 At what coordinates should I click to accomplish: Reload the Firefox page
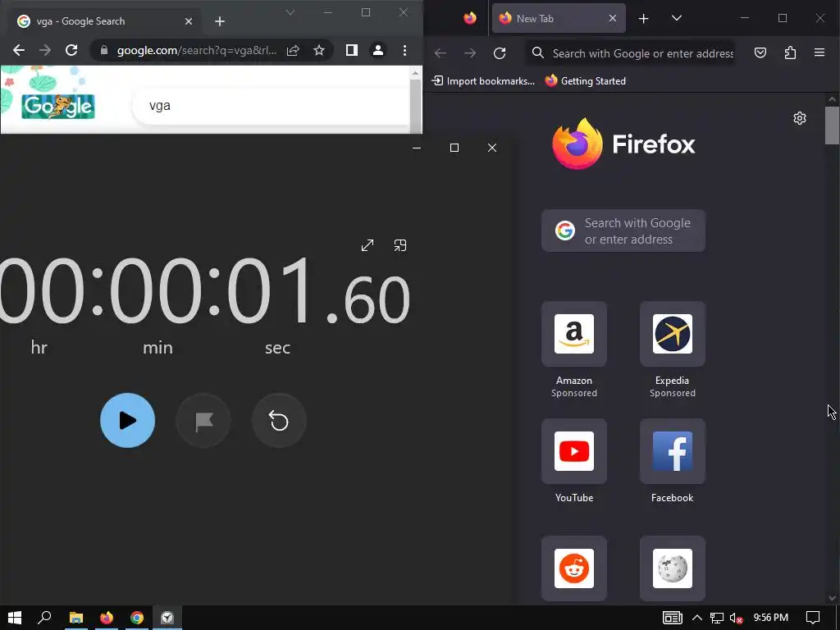(500, 53)
